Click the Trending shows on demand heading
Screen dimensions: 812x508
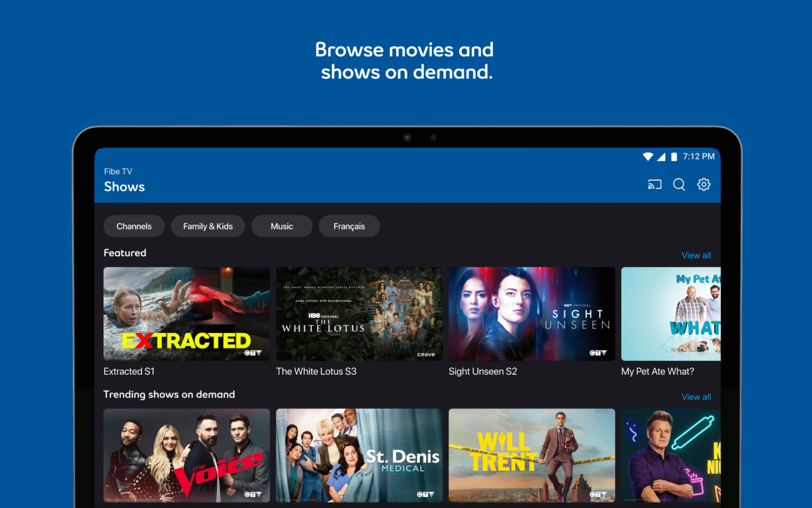coord(169,394)
